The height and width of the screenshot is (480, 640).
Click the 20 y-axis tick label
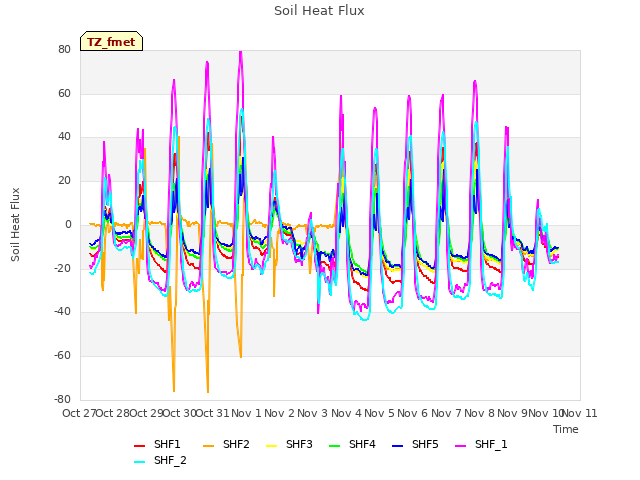pos(64,181)
